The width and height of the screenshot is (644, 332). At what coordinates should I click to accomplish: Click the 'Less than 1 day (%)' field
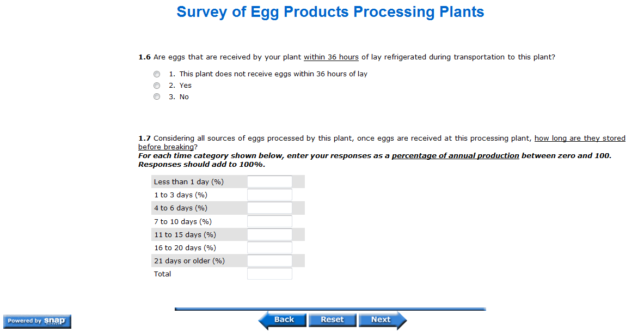[x=269, y=182]
